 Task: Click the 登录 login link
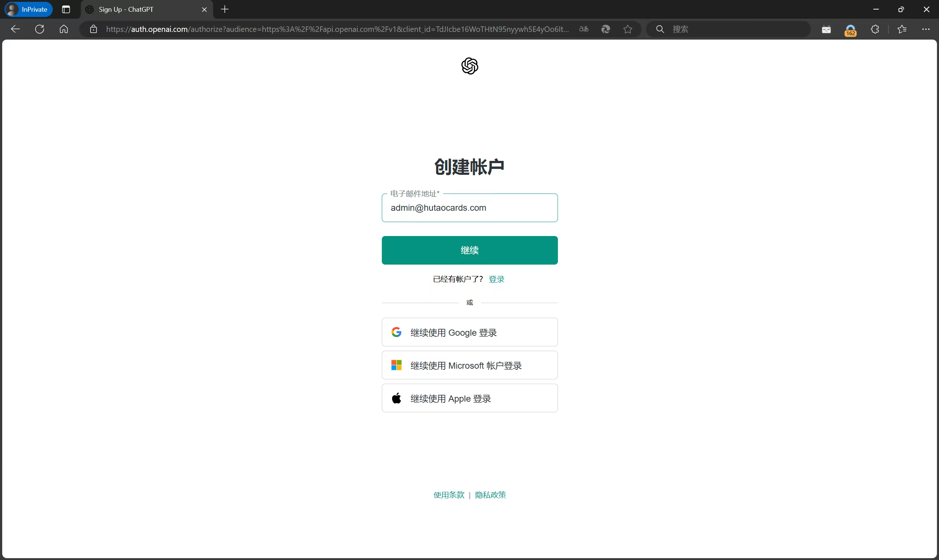pyautogui.click(x=496, y=279)
